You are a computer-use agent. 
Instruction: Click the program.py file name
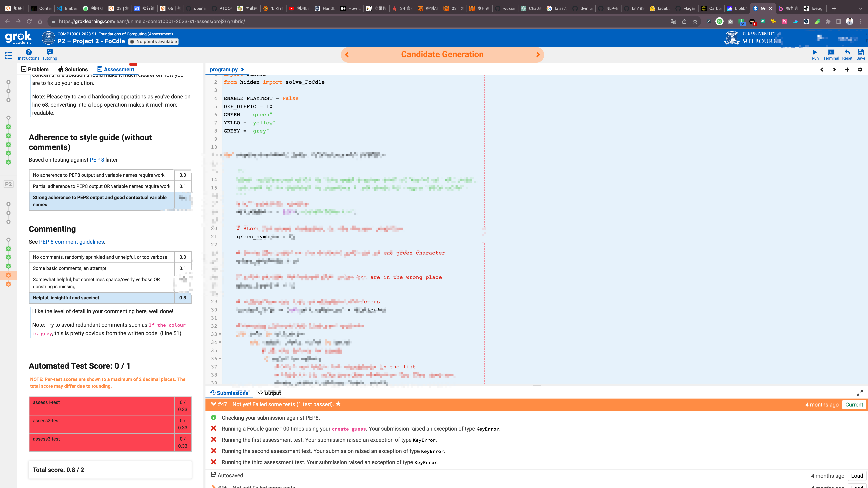(224, 70)
